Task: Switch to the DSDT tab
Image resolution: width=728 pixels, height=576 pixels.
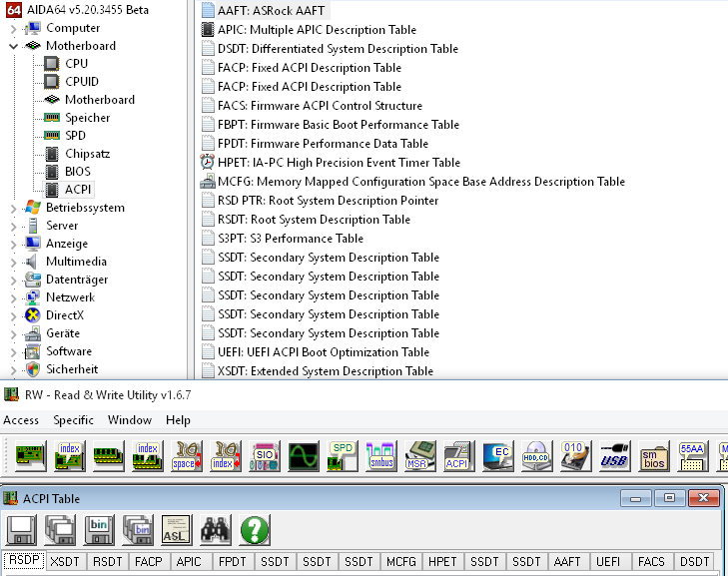Action: pyautogui.click(x=695, y=562)
